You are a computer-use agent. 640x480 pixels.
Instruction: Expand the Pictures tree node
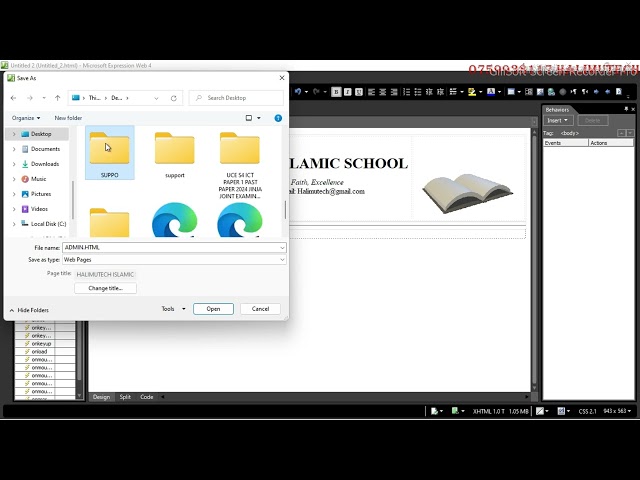[14, 194]
